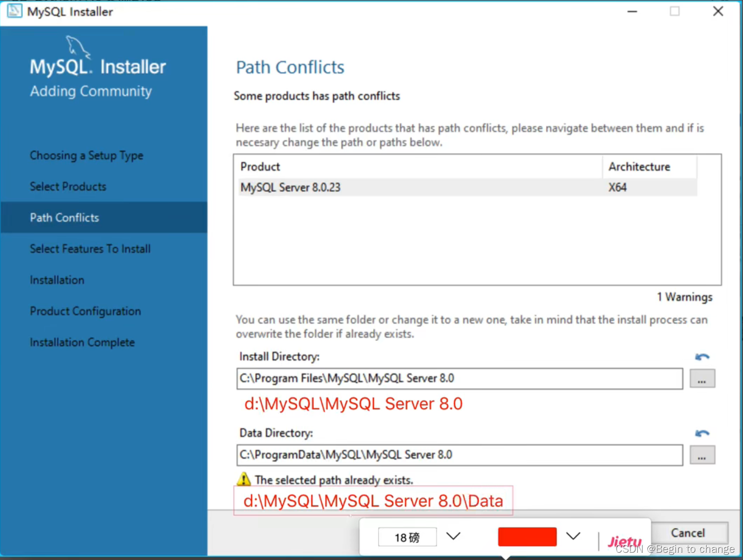The height and width of the screenshot is (560, 743).
Task: Click the Cancel button
Action: (688, 533)
